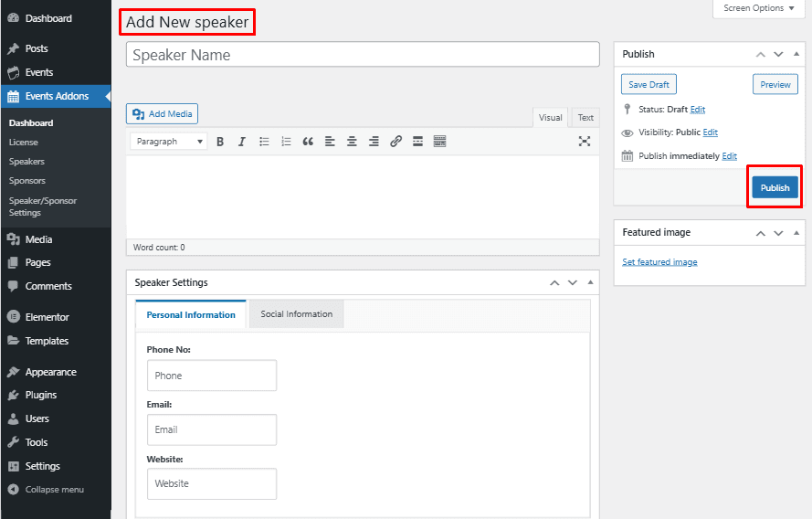Click into the Speaker Name title field

(363, 55)
